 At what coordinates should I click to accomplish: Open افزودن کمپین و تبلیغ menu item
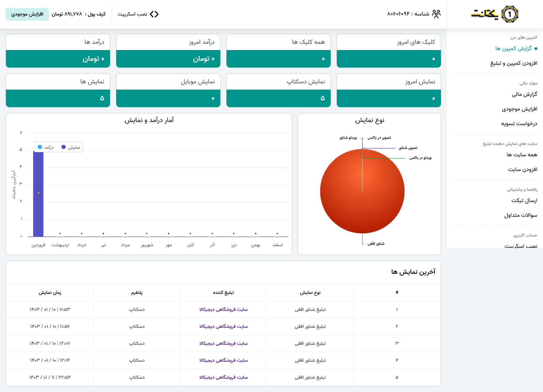click(514, 63)
